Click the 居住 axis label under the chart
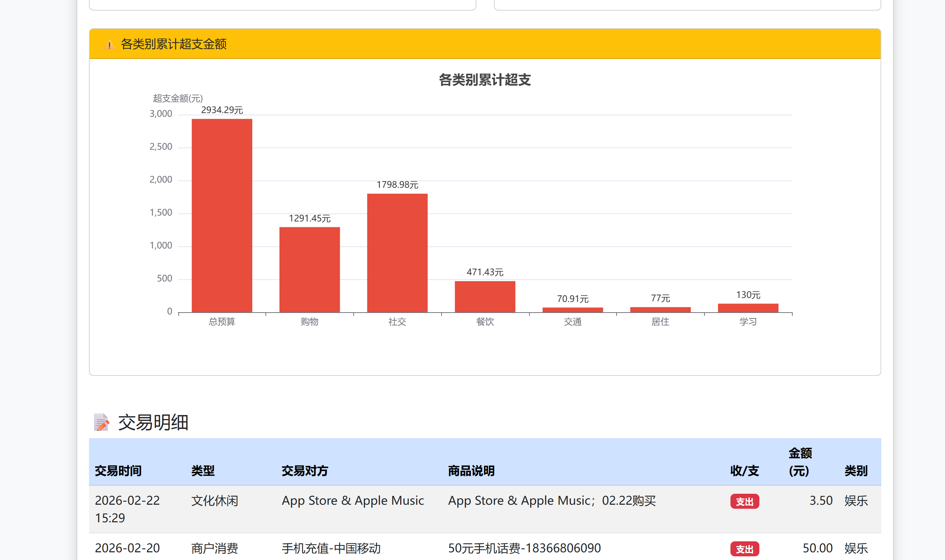This screenshot has height=560, width=945. tap(660, 322)
